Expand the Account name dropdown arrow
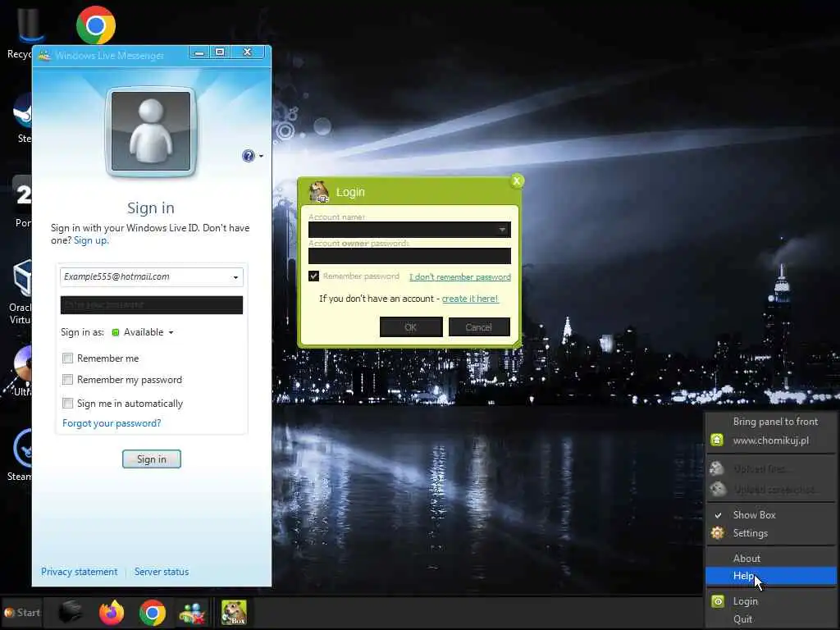The image size is (840, 630). click(502, 230)
